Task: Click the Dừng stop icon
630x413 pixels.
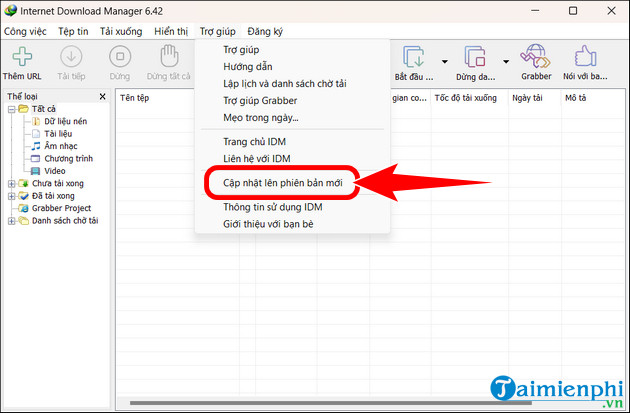Action: [x=120, y=56]
